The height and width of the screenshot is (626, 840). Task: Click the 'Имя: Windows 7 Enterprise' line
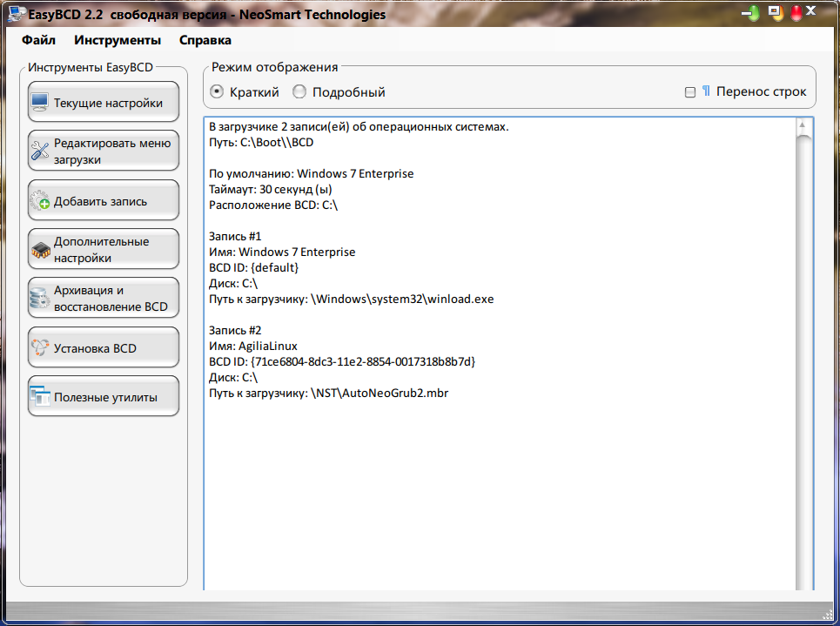tap(282, 252)
